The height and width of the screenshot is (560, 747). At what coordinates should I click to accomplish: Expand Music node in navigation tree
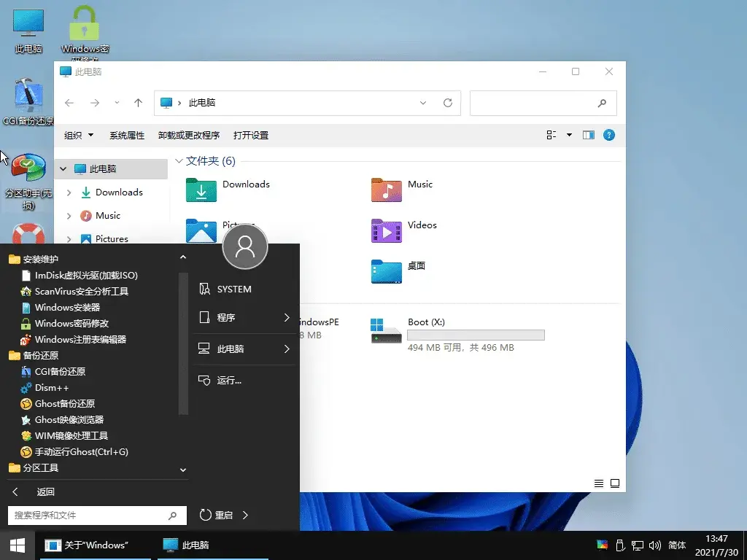point(69,216)
